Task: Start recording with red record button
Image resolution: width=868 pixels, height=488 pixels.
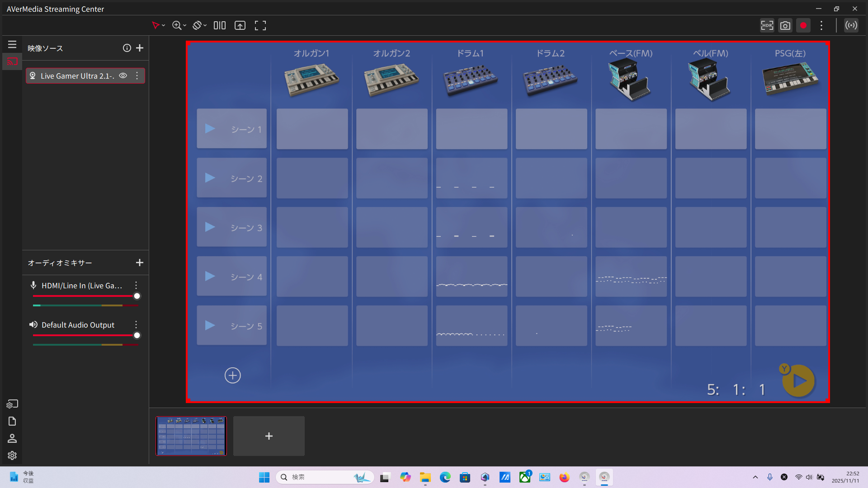Action: [x=803, y=26]
